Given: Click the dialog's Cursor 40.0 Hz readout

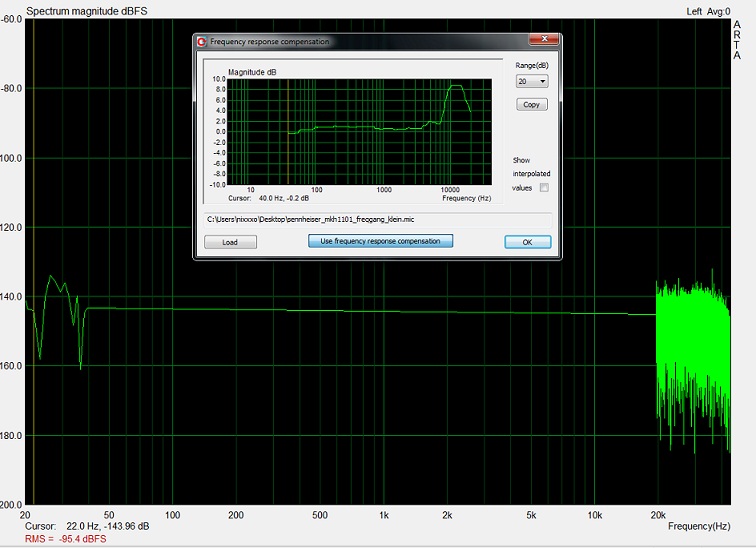Looking at the screenshot, I should (266, 199).
